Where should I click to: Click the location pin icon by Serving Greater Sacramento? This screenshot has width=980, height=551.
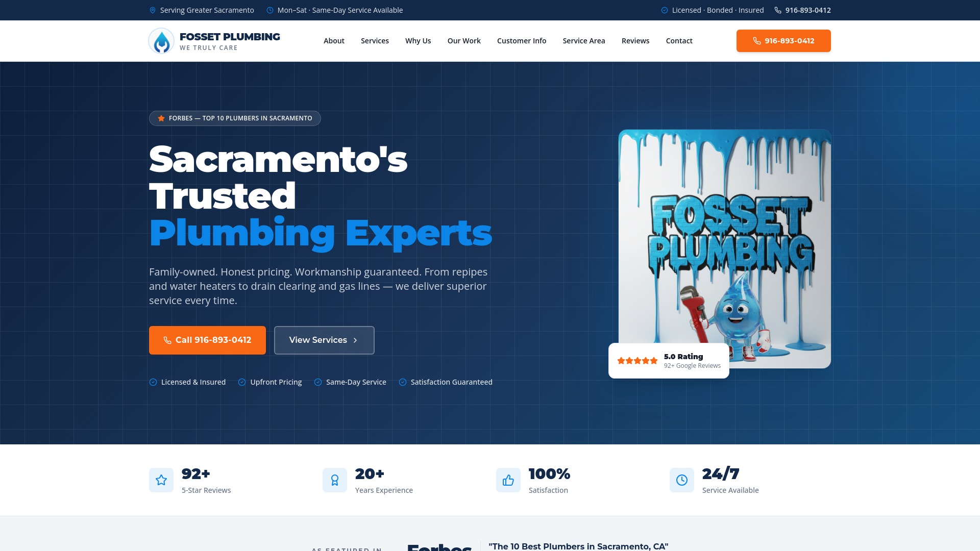tap(153, 10)
